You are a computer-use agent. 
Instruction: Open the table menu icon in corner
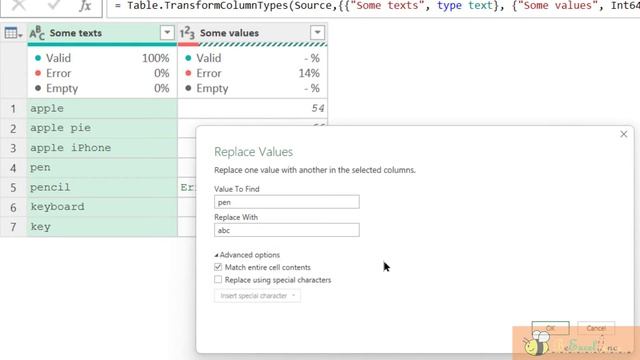(13, 33)
